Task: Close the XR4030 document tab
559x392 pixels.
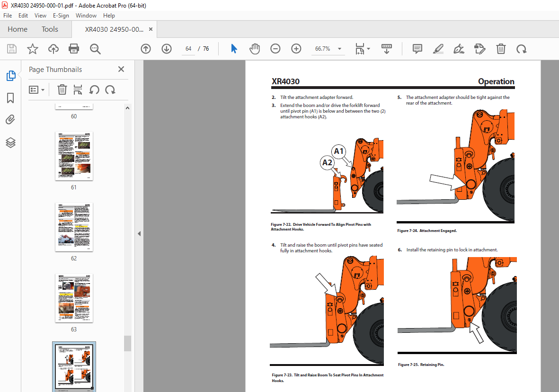Action: click(x=151, y=29)
